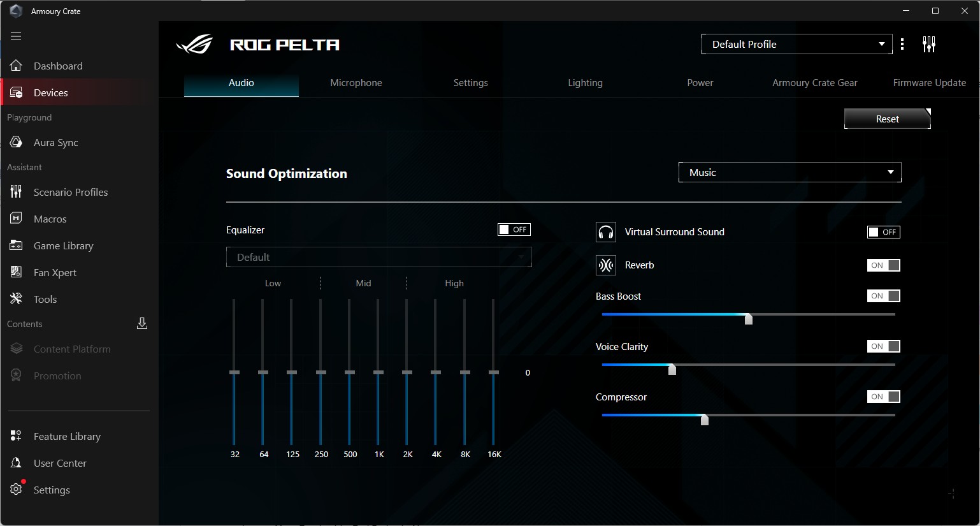Screen dimensions: 980x526
Task: Switch to the Microphone tab
Action: 356,83
